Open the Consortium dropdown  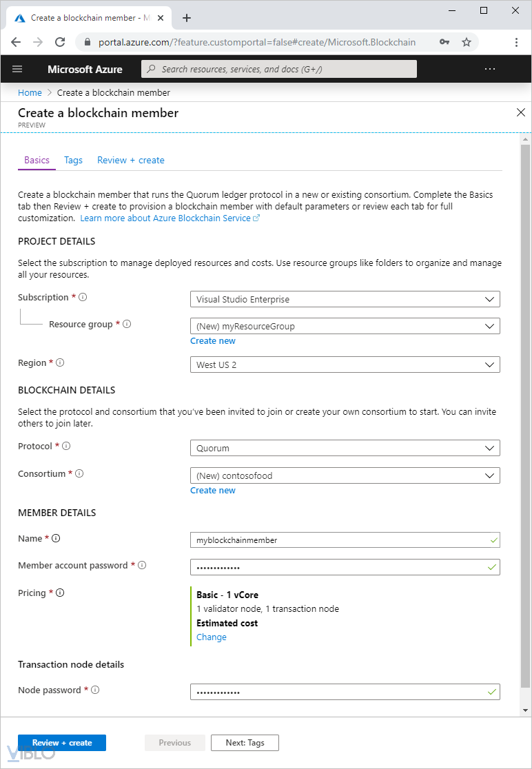click(345, 475)
